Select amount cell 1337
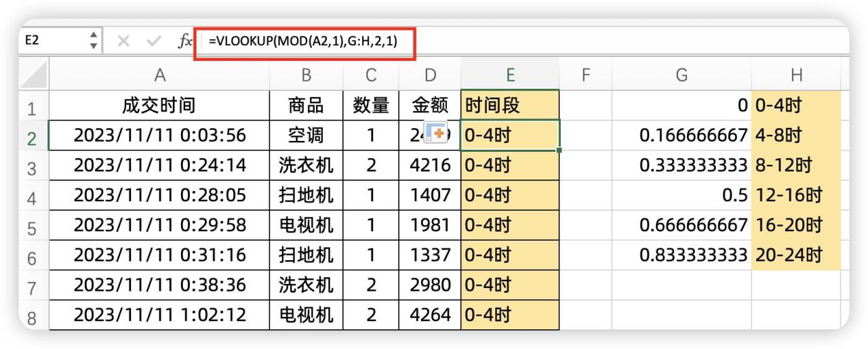868x349 pixels. pos(430,256)
